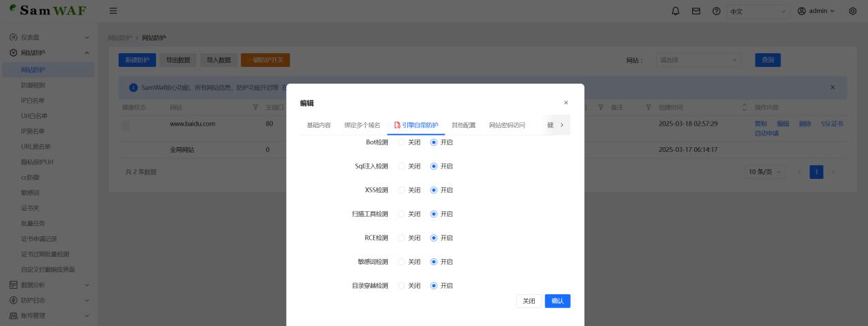Open the settings gear icon
The height and width of the screenshot is (326, 868).
(853, 11)
